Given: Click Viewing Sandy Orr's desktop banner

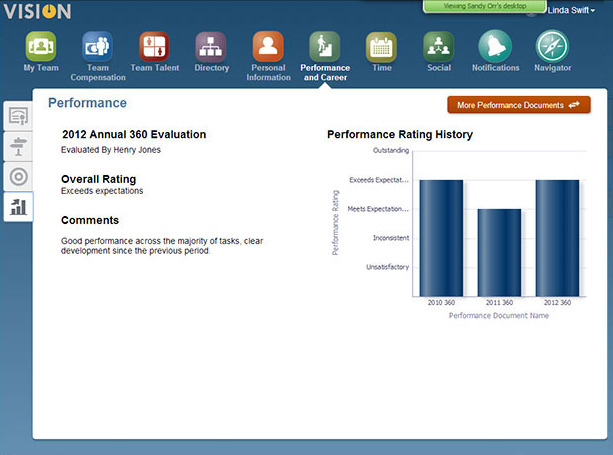Looking at the screenshot, I should coord(485,6).
